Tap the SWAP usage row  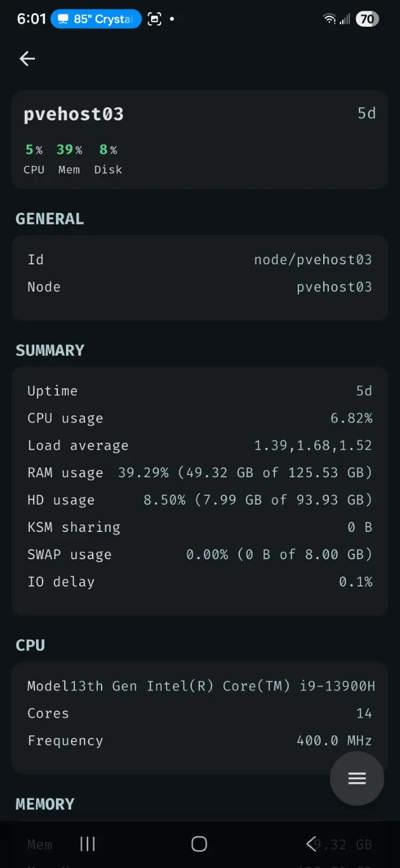point(199,555)
